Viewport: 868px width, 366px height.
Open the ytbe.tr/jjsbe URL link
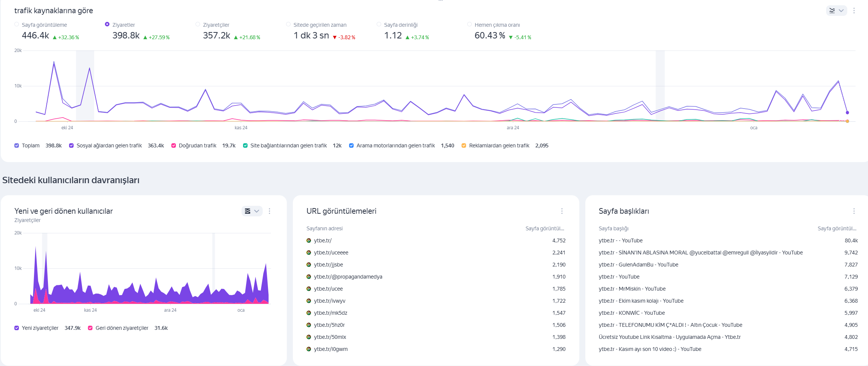click(x=328, y=265)
